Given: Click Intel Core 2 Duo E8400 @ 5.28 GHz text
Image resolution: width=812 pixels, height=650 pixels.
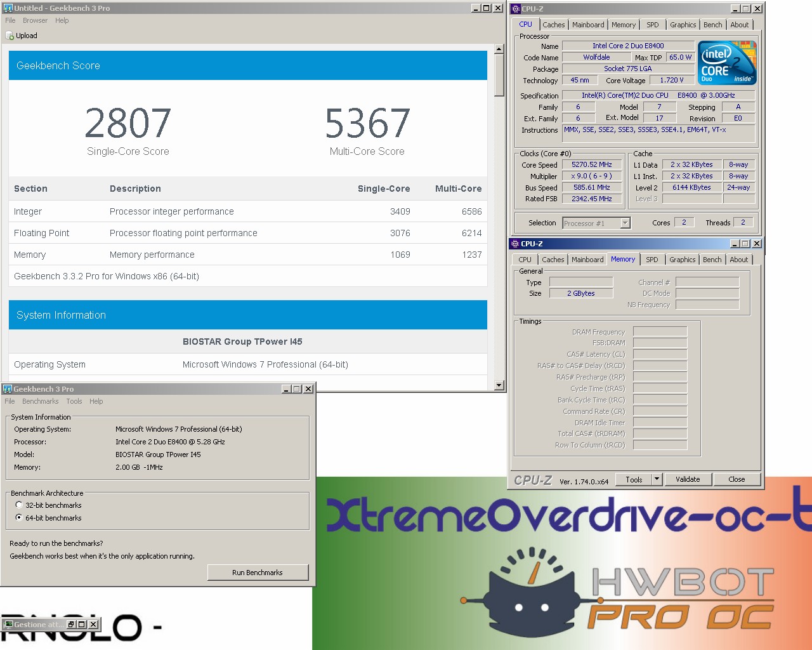Looking at the screenshot, I should coord(170,442).
